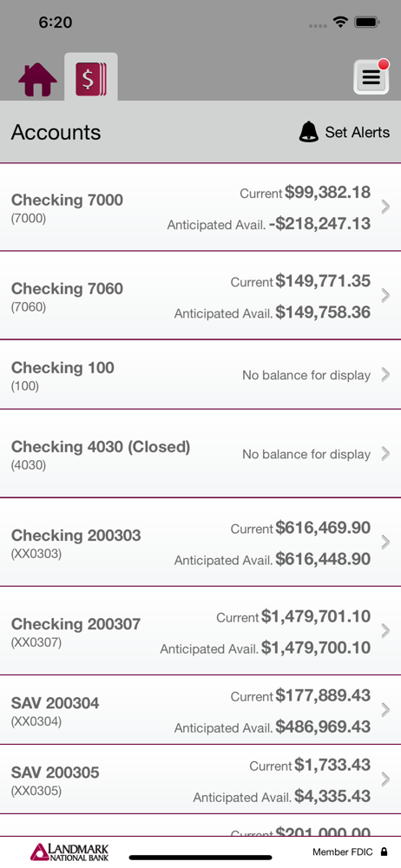Open the Home house icon

37,79
